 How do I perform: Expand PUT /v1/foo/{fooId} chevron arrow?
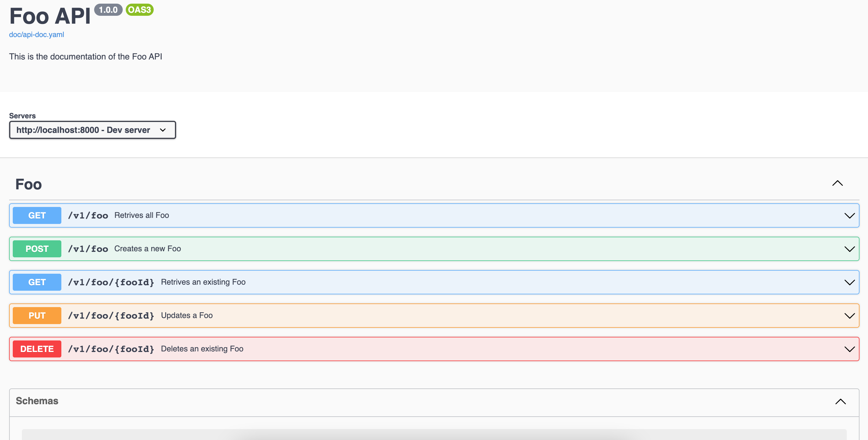pyautogui.click(x=849, y=316)
